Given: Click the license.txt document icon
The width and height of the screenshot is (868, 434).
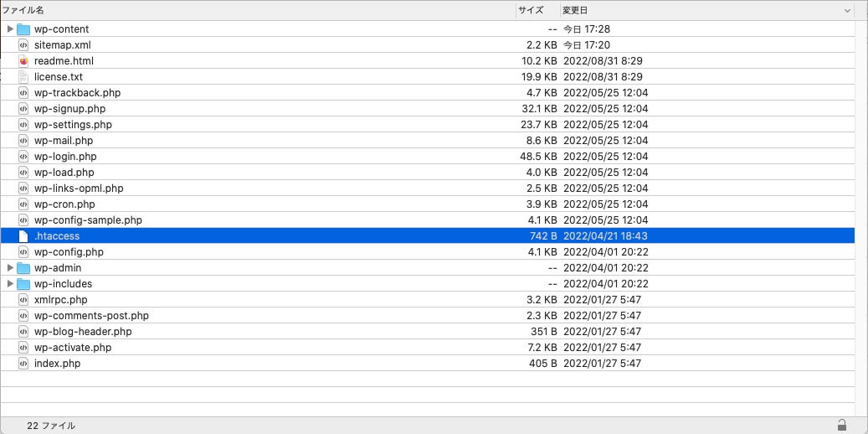Looking at the screenshot, I should pyautogui.click(x=23, y=76).
